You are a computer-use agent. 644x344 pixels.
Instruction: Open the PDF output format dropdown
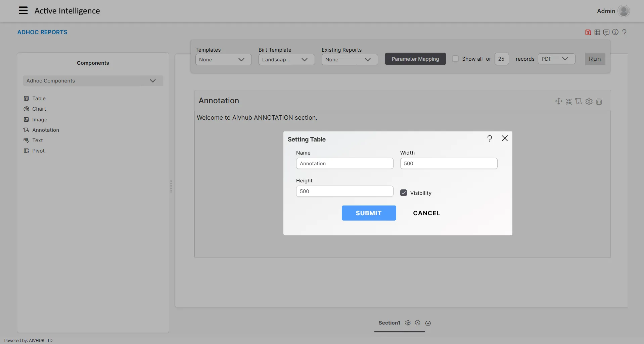click(x=556, y=59)
